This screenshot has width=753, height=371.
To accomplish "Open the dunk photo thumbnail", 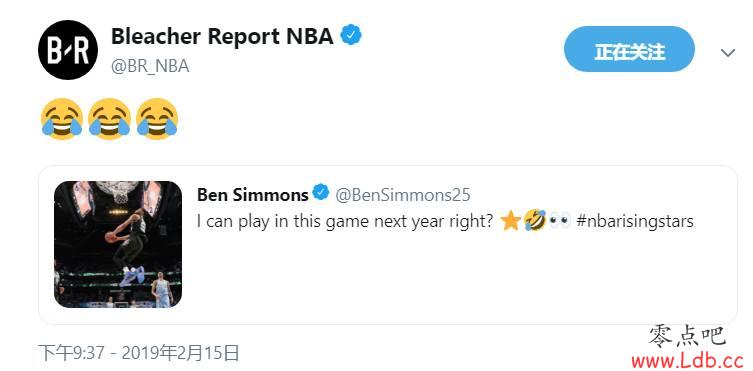I will (118, 244).
